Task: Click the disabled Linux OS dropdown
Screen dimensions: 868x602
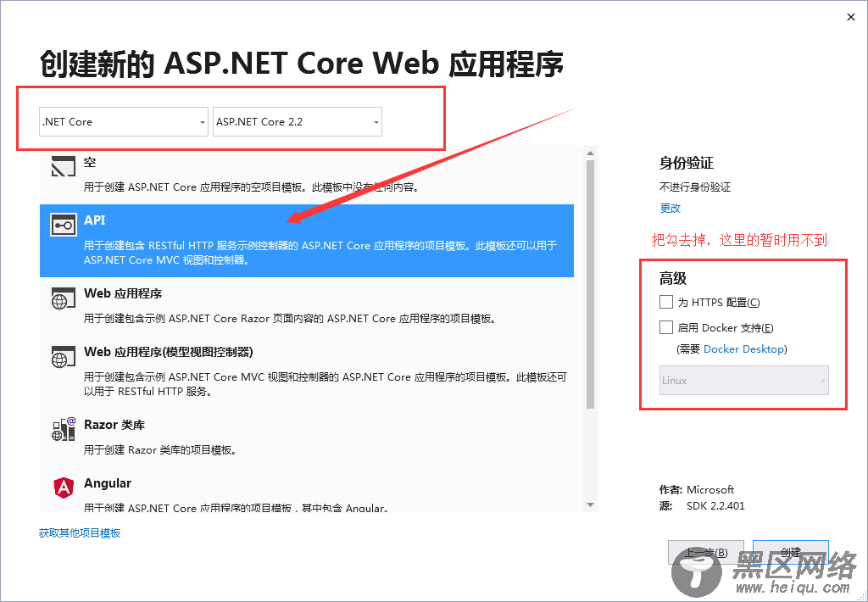Action: pos(744,381)
